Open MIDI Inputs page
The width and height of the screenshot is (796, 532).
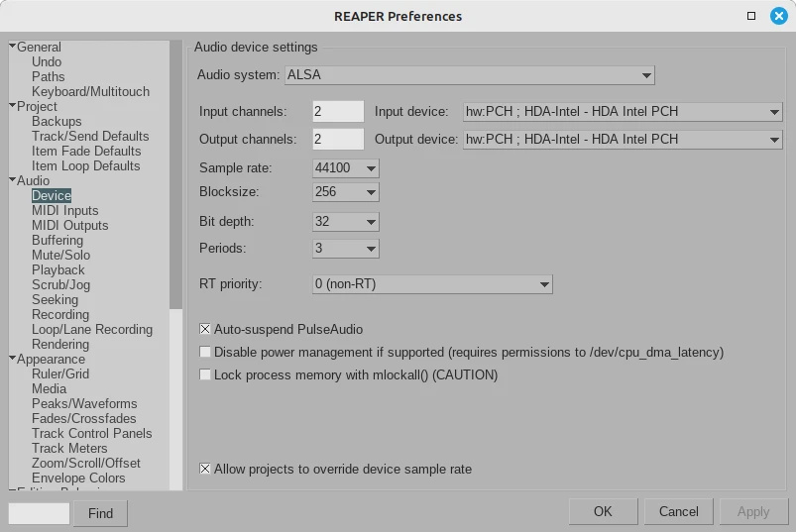pyautogui.click(x=65, y=210)
